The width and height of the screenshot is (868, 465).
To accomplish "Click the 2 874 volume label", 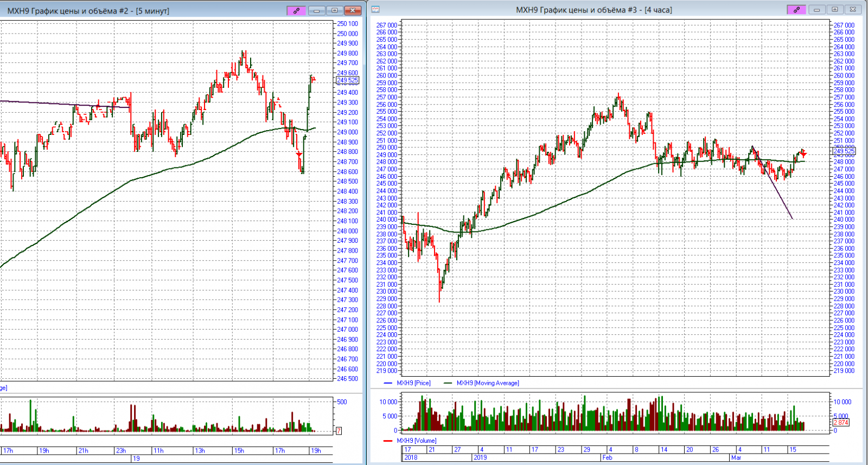I will [841, 423].
